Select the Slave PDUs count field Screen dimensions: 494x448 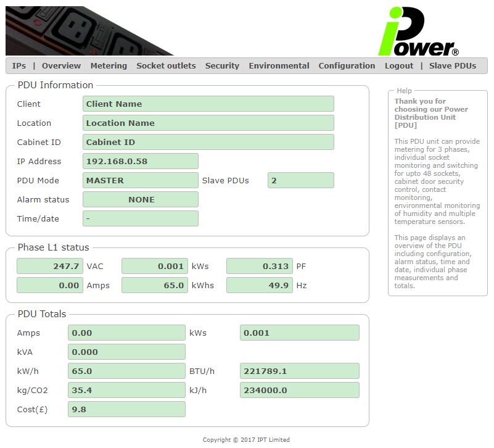300,180
